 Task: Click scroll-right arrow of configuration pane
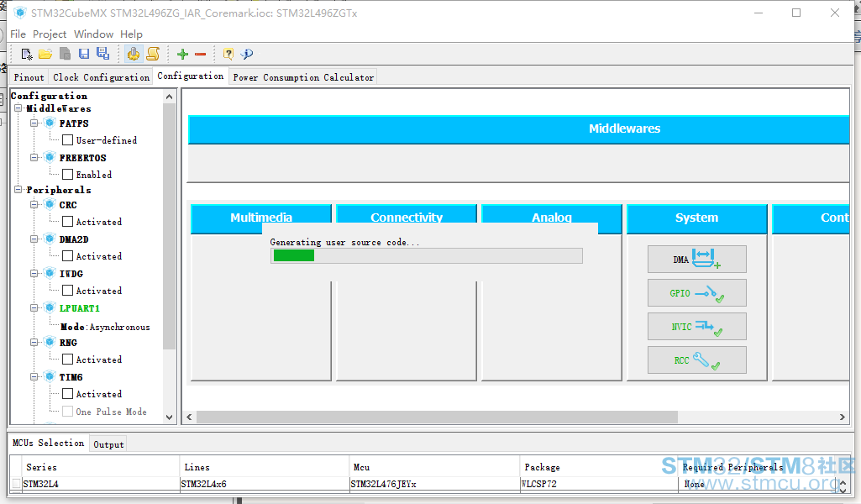[843, 417]
